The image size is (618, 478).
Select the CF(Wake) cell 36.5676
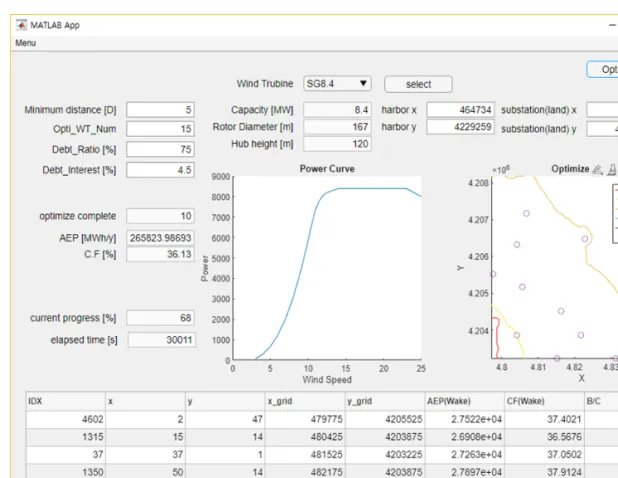544,437
